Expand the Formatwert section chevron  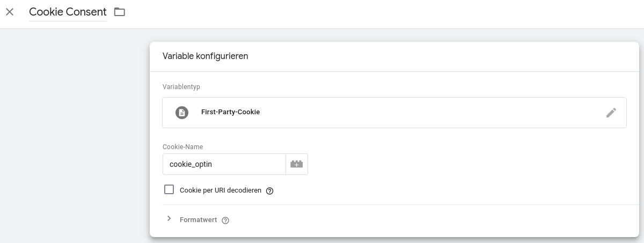point(169,219)
